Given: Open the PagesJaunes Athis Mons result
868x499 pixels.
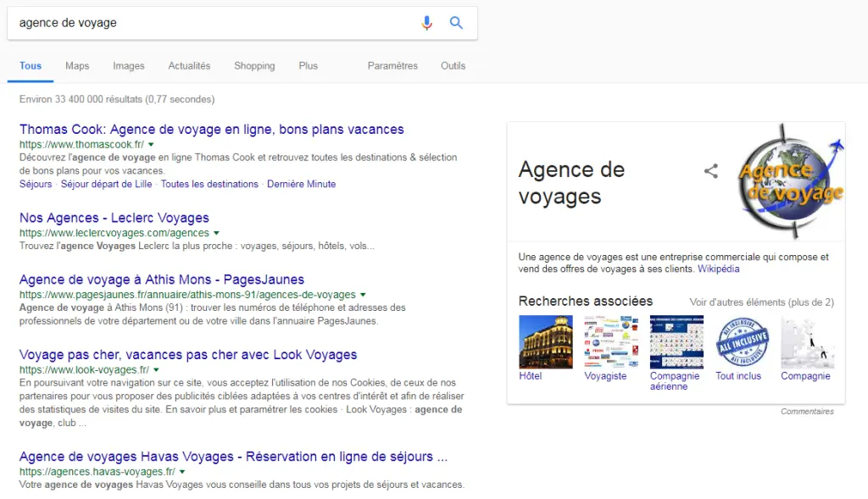Looking at the screenshot, I should pos(162,280).
